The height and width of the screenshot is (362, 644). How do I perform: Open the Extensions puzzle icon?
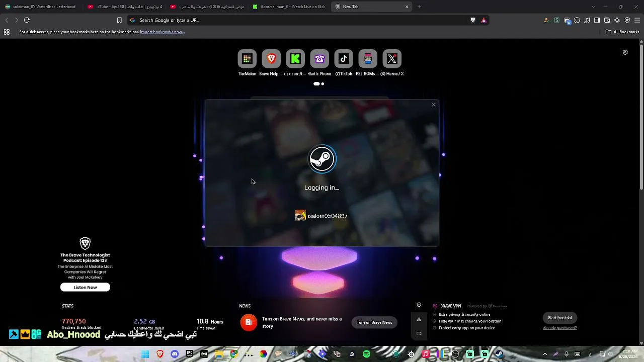pyautogui.click(x=577, y=20)
